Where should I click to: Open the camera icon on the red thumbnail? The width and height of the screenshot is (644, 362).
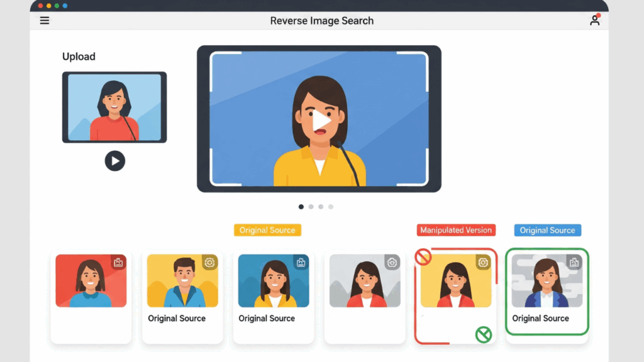click(x=119, y=262)
